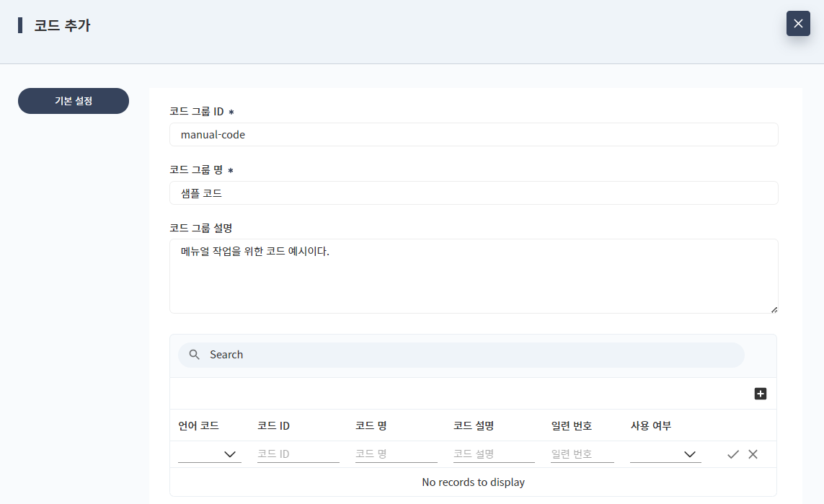The height and width of the screenshot is (504, 824).
Task: Click the 코드 ID row input
Action: [x=298, y=454]
